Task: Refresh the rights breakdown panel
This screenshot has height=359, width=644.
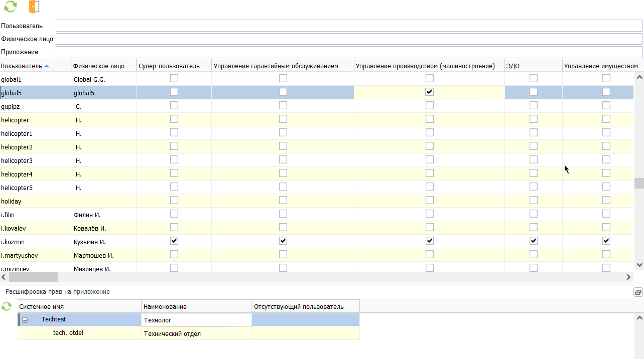Action: (x=7, y=306)
